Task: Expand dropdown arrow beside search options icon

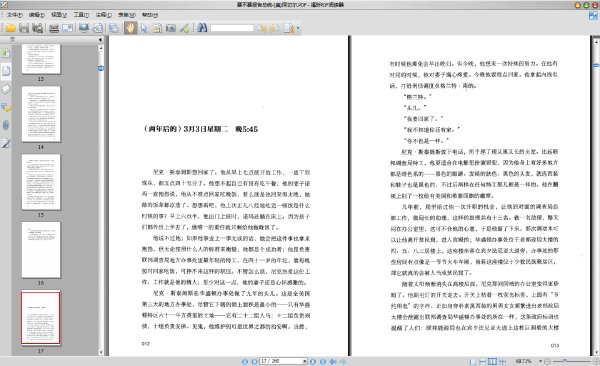Action: coord(298,28)
